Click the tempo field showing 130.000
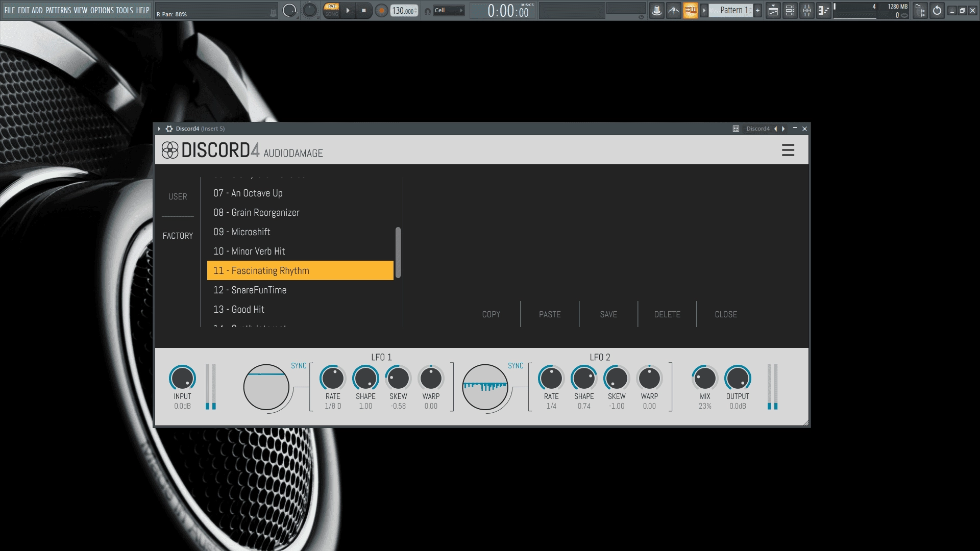This screenshot has width=980, height=551. 404,11
